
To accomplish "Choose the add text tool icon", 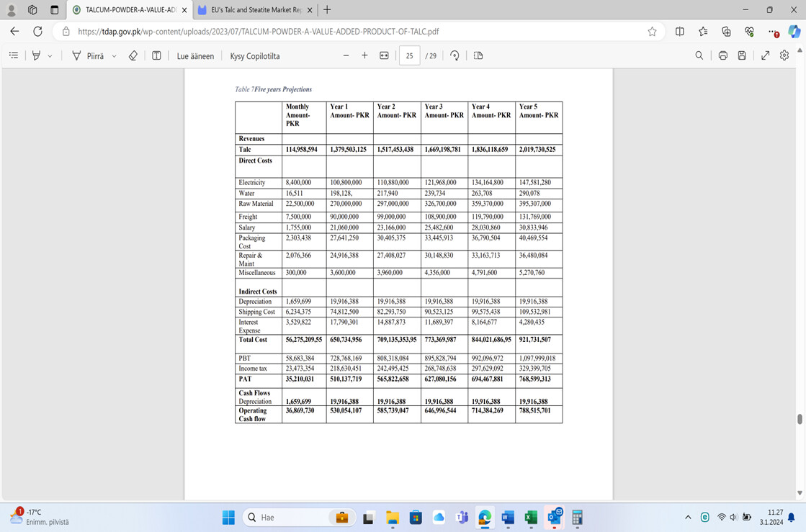I will (156, 55).
